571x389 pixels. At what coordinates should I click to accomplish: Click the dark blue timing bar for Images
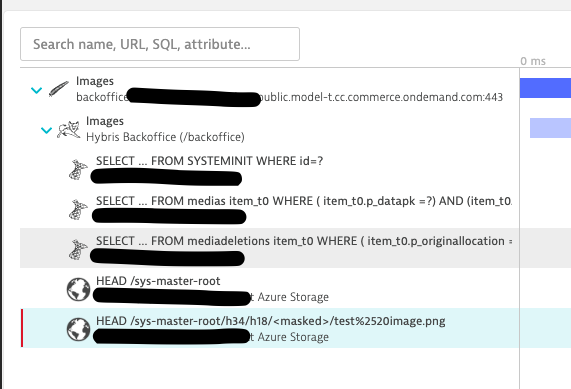pyautogui.click(x=545, y=88)
